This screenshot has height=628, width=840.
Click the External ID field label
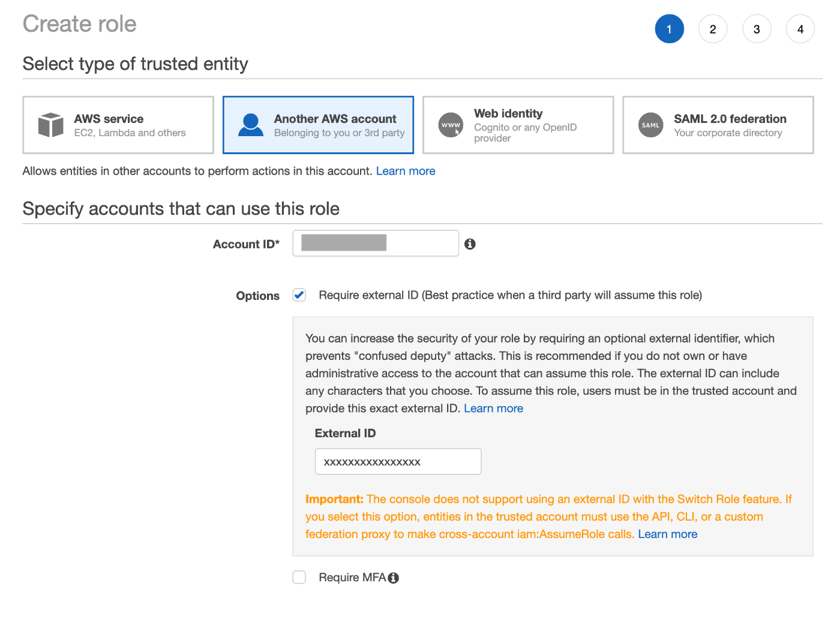(345, 433)
